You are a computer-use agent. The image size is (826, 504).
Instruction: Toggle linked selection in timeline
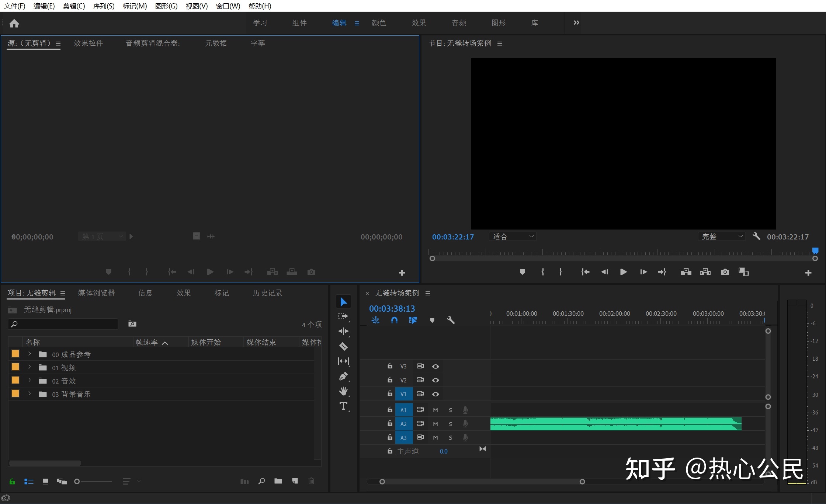click(x=413, y=320)
